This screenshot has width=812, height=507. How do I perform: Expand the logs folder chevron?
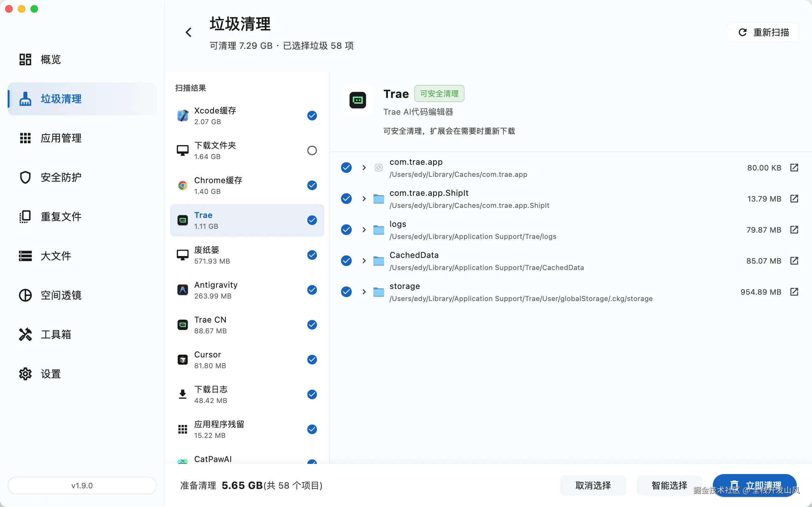[x=364, y=230]
